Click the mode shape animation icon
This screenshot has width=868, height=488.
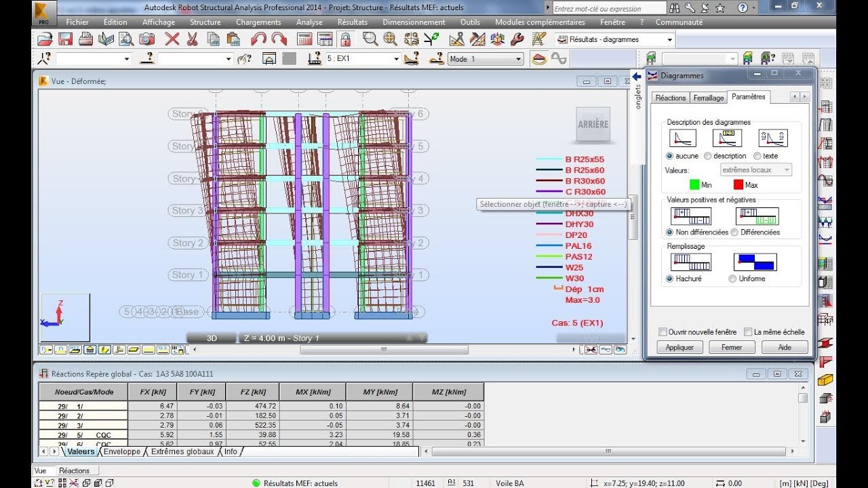tap(539, 59)
